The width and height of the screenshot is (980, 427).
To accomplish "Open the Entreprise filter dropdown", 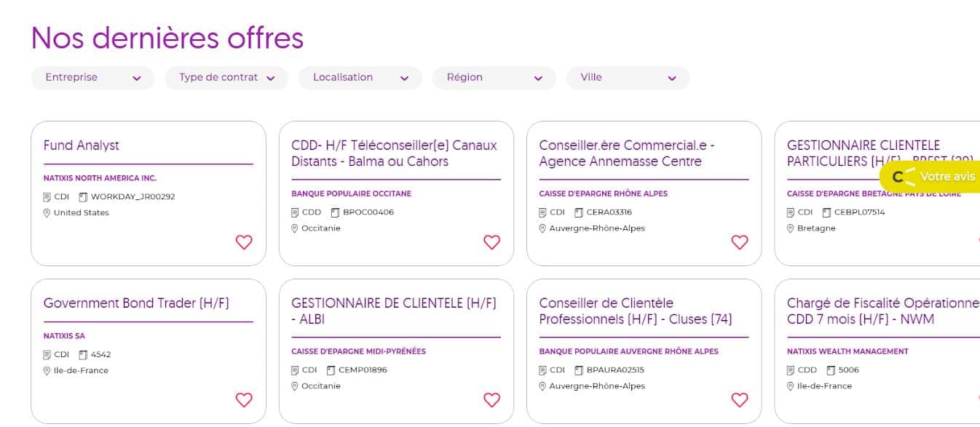I will click(92, 78).
